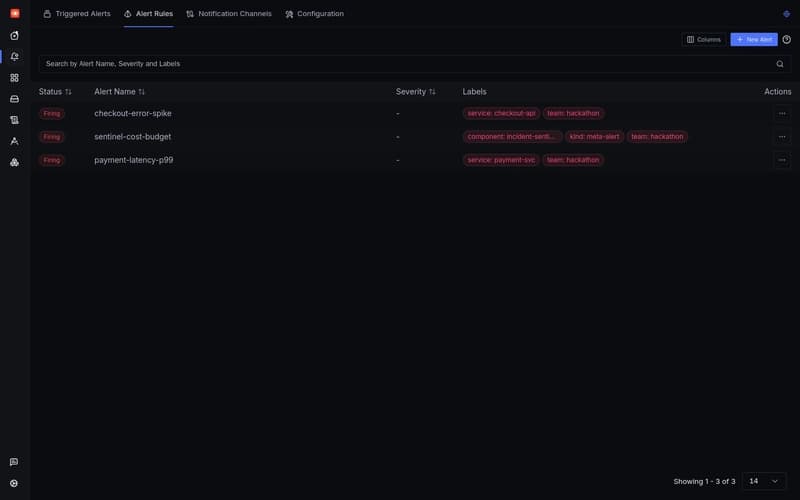Open the sentinel-cost-budget alert
This screenshot has width=800, height=500.
(133, 137)
